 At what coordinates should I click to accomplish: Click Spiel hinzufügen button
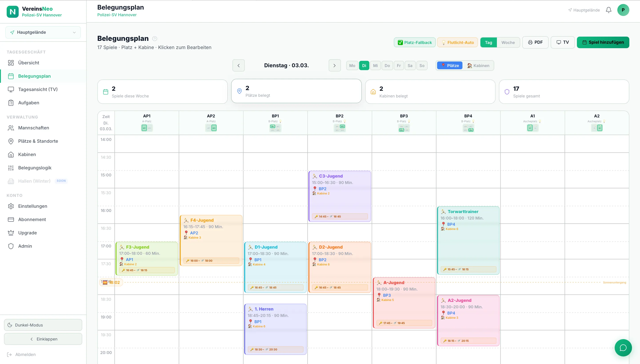[x=603, y=42]
